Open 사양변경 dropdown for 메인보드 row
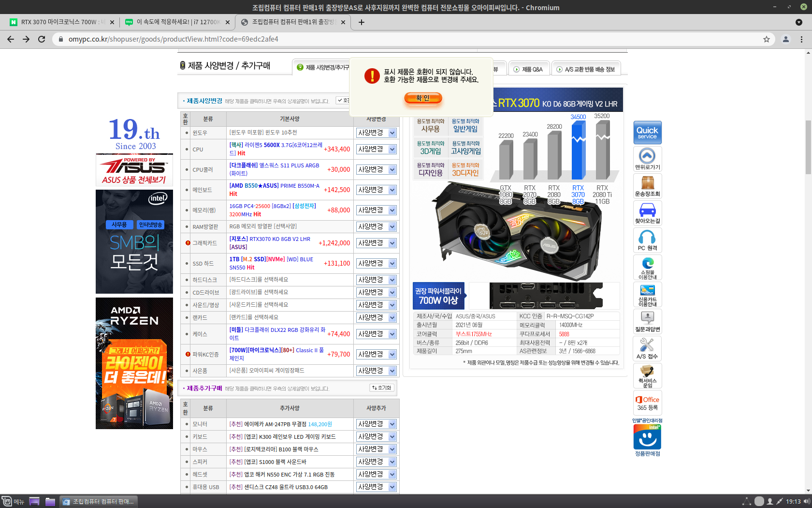812x508 pixels. [377, 190]
